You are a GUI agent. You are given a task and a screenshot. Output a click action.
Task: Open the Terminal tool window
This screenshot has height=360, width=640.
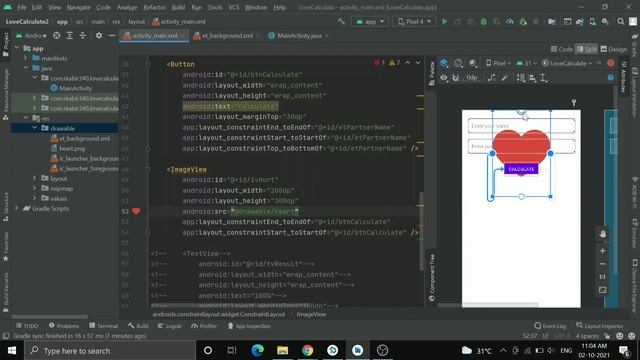(x=104, y=326)
